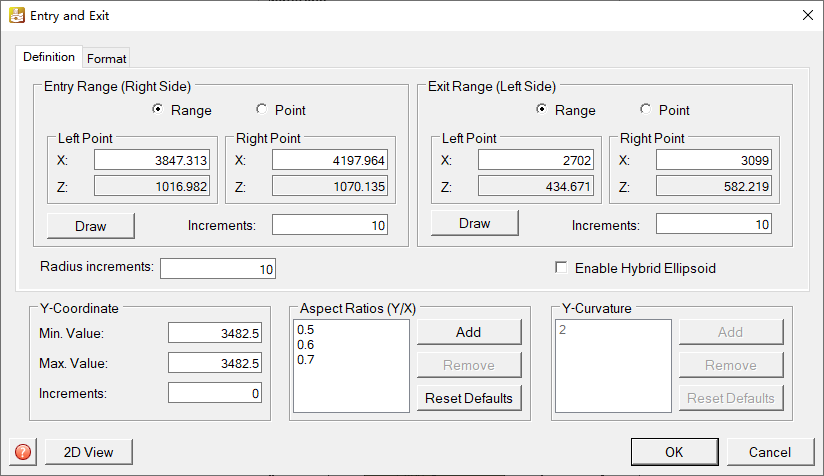This screenshot has height=476, width=824.
Task: Click Entry Left Point X field 3847.313
Action: click(x=152, y=160)
